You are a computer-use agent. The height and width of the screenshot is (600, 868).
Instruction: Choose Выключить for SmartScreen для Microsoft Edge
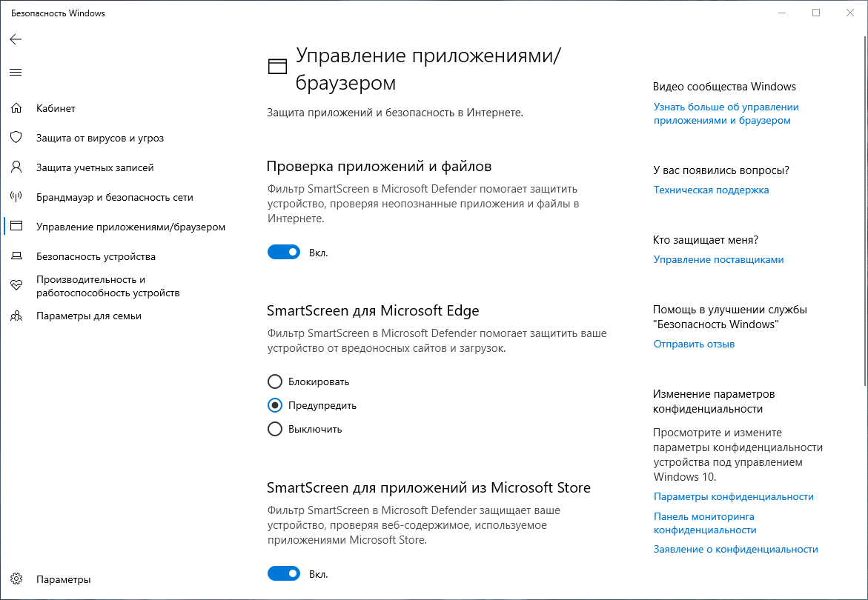pyautogui.click(x=274, y=429)
